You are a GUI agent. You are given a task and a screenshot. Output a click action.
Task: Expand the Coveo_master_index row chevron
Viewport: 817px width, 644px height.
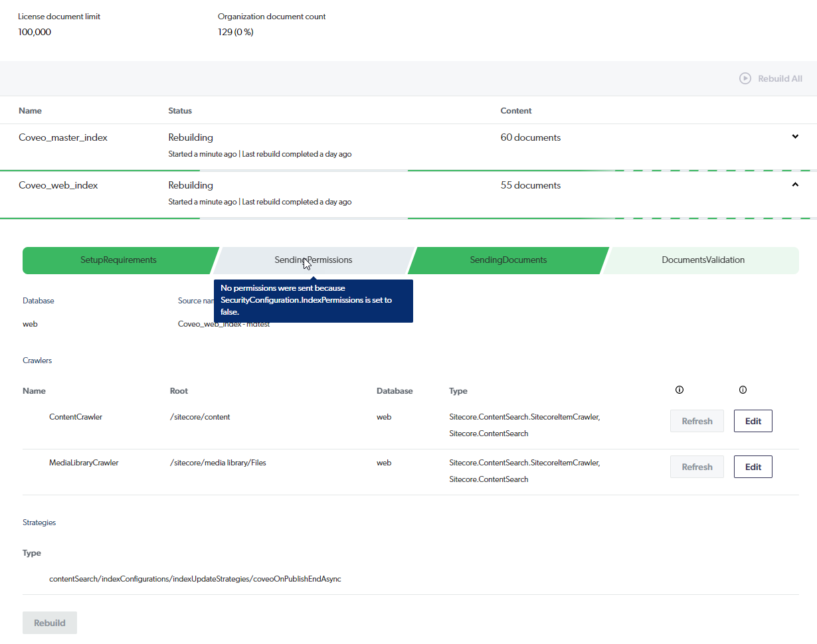click(x=795, y=137)
